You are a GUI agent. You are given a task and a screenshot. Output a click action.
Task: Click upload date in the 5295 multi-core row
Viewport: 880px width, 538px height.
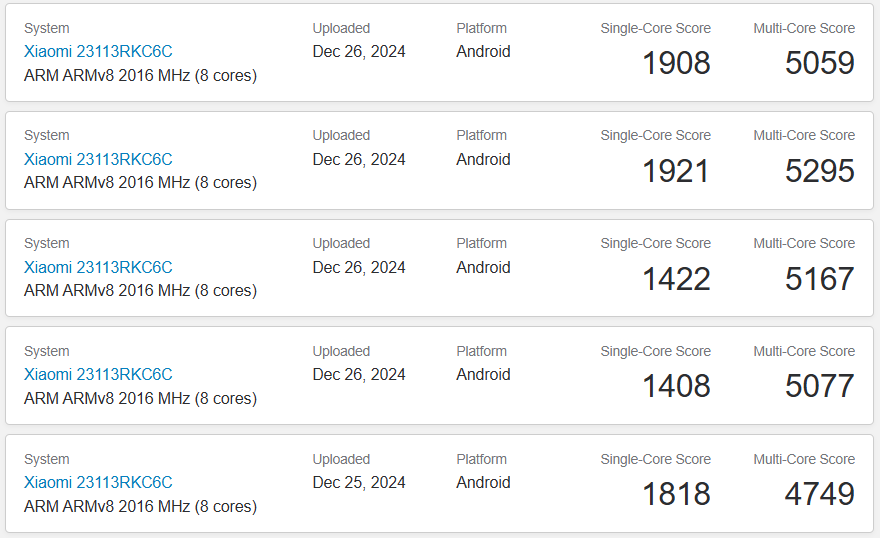pos(359,159)
